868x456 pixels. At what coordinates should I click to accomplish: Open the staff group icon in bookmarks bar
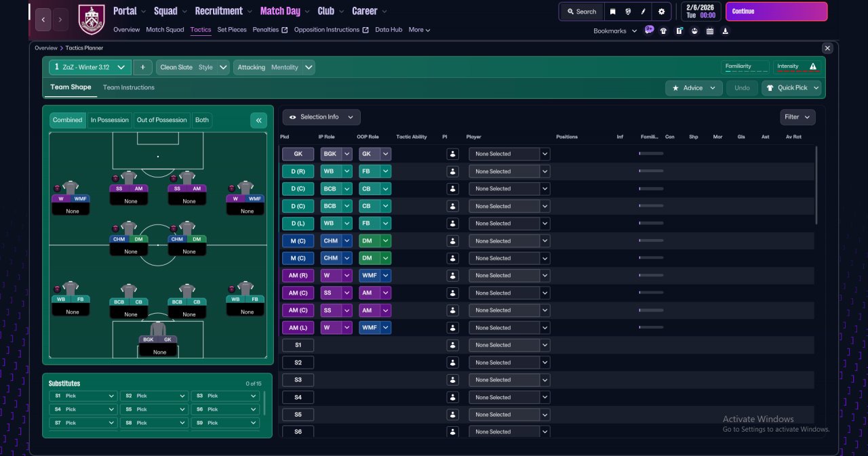pos(694,30)
